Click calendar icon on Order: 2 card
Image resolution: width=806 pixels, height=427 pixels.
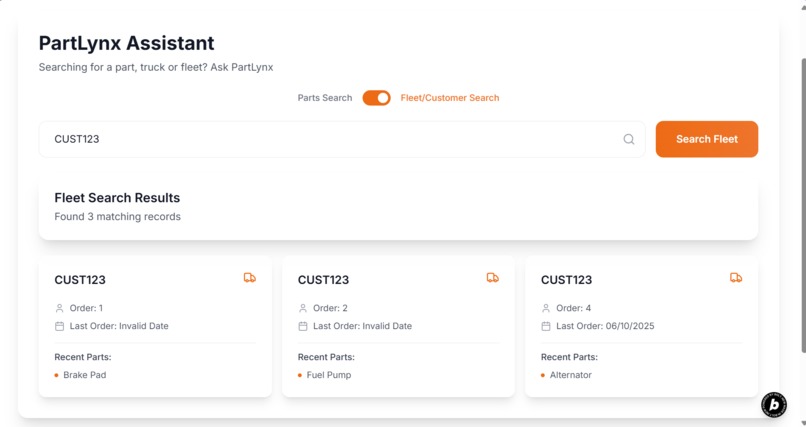pyautogui.click(x=303, y=326)
